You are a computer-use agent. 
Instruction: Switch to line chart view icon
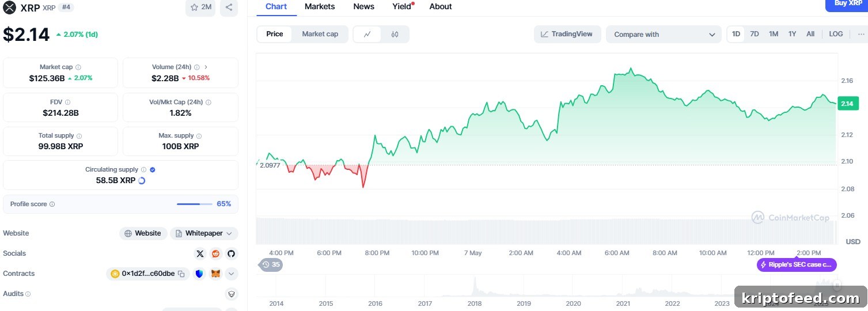[367, 34]
